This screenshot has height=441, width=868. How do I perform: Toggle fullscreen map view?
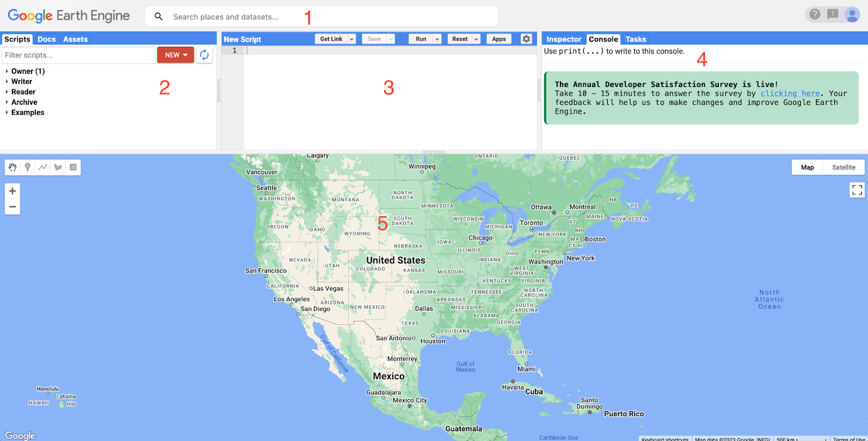pos(857,190)
